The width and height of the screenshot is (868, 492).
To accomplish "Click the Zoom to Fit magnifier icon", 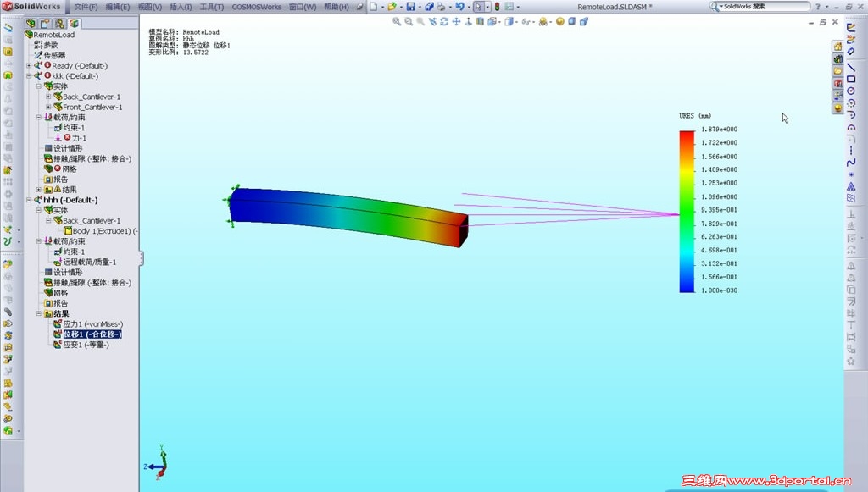I will (397, 21).
